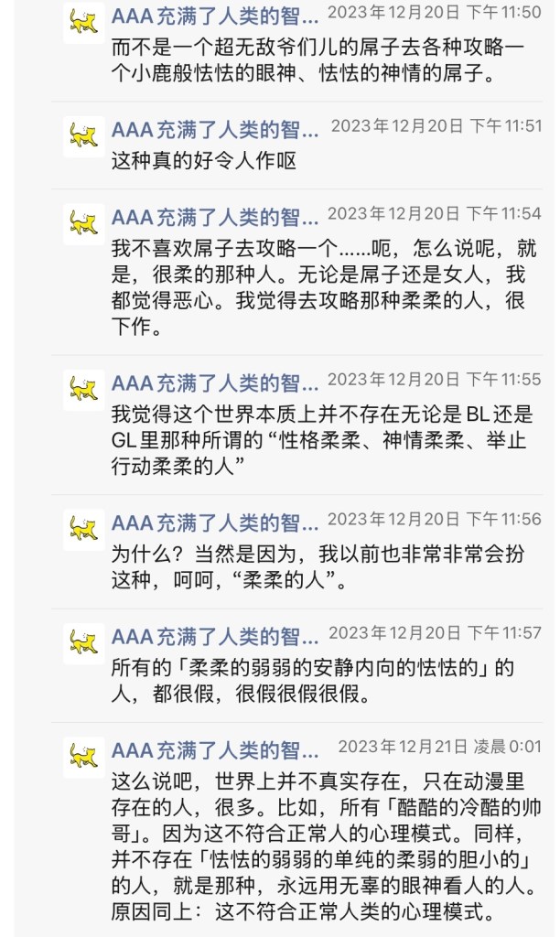Tap the profile avatar on the 11:57 message
The width and height of the screenshot is (560, 937).
[83, 642]
